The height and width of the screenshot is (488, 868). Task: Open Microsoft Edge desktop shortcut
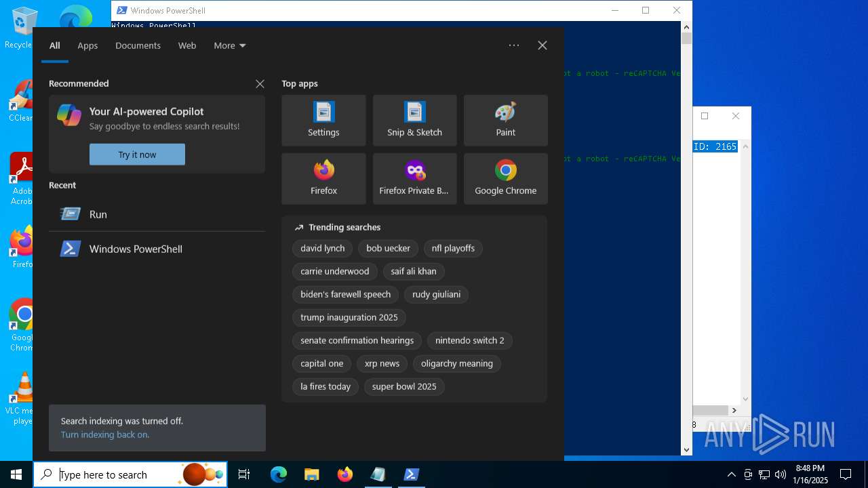pos(75,17)
